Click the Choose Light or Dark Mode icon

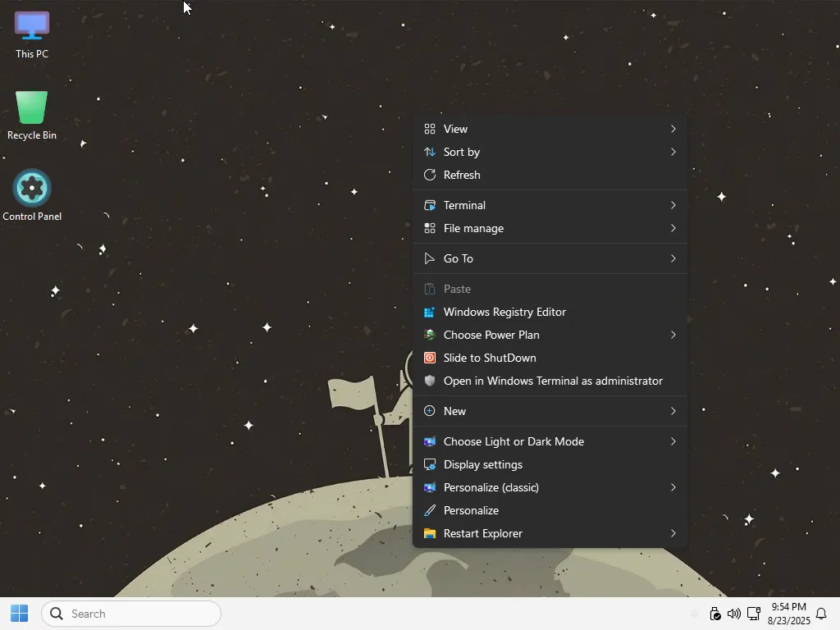coord(430,442)
